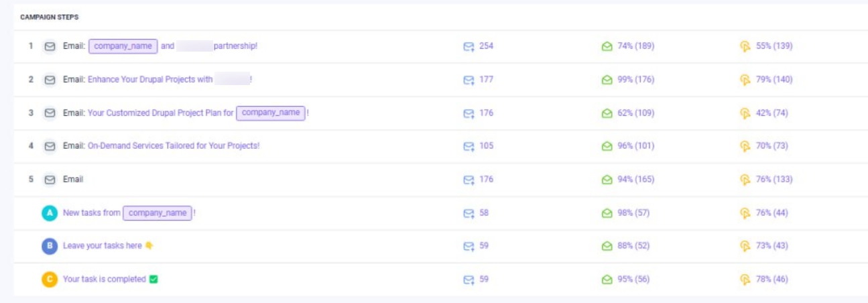Click the 74% (189) open rate
The width and height of the screenshot is (868, 303).
[635, 46]
